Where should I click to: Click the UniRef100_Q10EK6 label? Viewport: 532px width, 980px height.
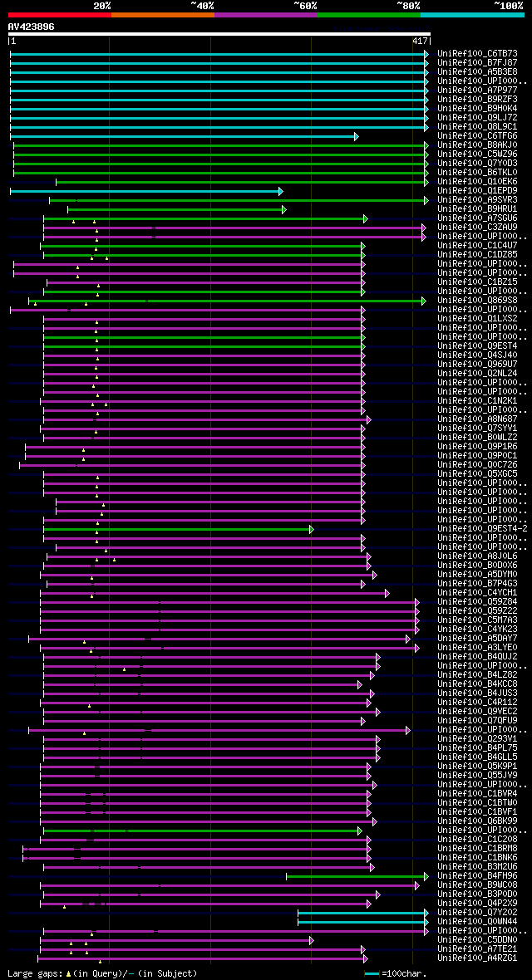[x=477, y=182]
